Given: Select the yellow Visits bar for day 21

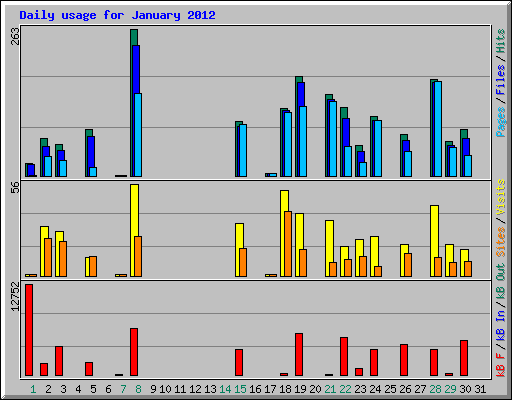Looking at the screenshot, I should click(329, 248).
